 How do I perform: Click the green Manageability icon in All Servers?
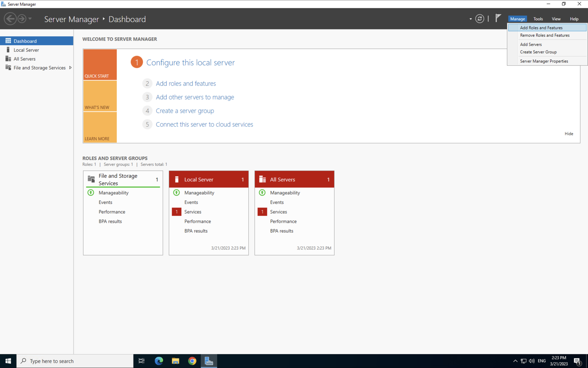262,192
